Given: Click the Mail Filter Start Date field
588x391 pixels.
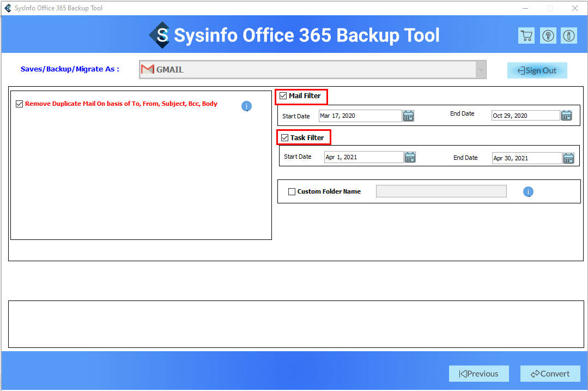Looking at the screenshot, I should pos(360,116).
